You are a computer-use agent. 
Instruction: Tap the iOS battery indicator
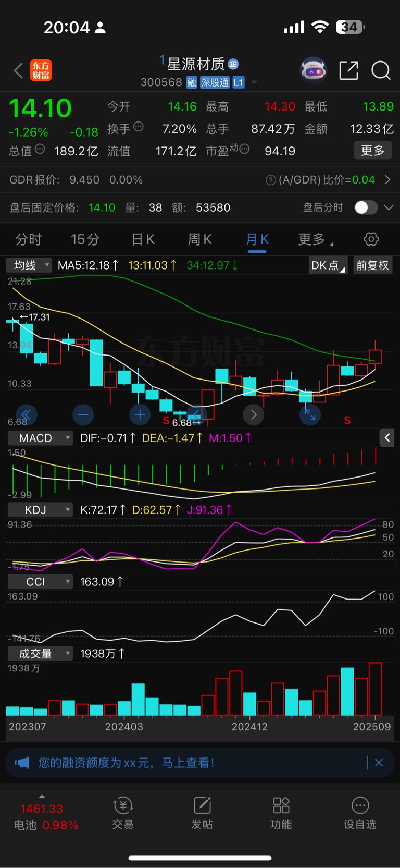350,27
